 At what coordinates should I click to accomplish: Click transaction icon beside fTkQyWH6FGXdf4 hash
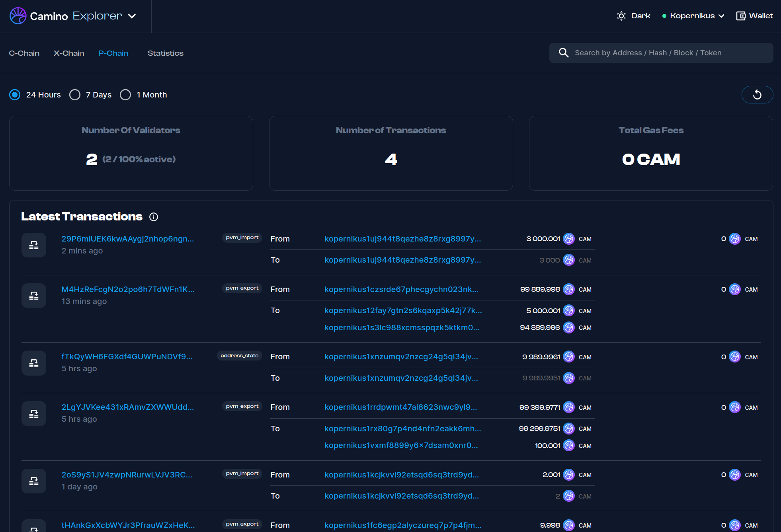[x=34, y=363]
